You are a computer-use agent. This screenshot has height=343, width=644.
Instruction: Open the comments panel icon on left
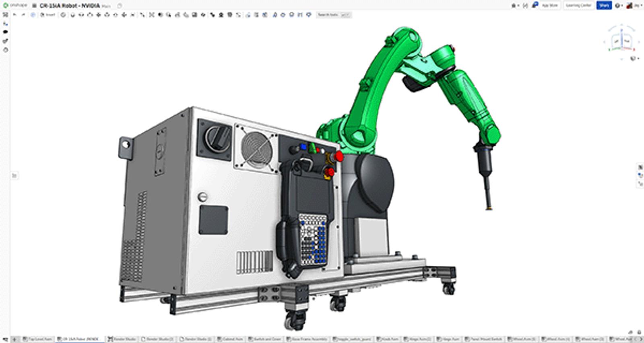click(5, 32)
